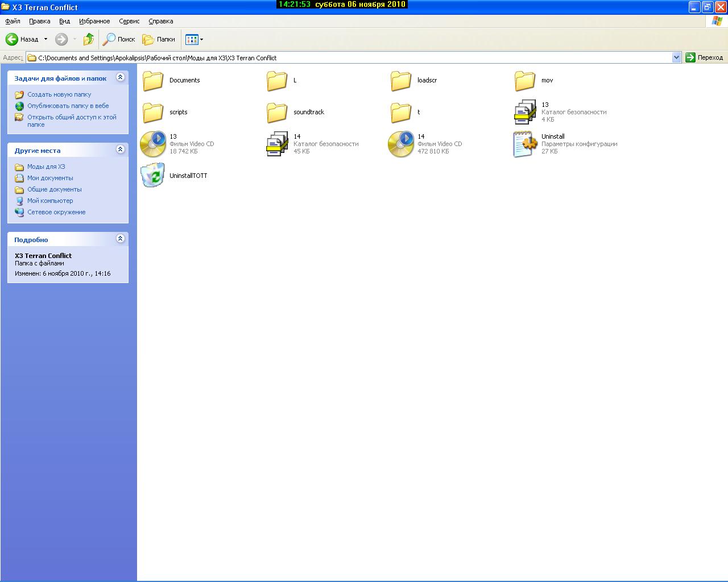Click the Forward arrow icon

pos(61,39)
